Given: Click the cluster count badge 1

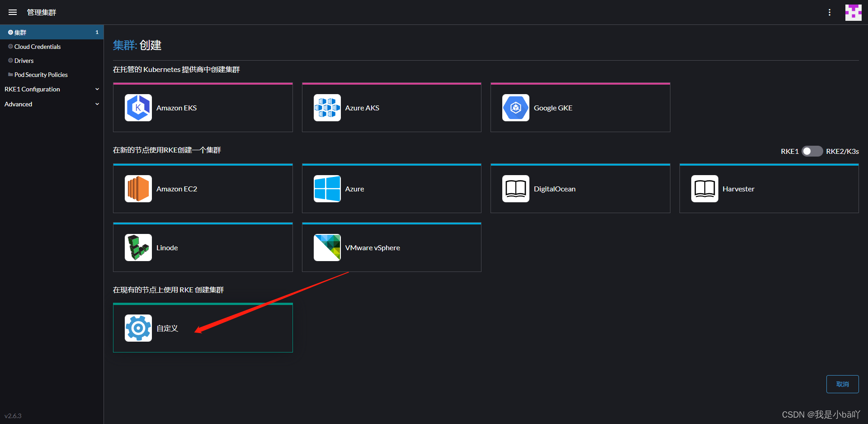Looking at the screenshot, I should coord(97,32).
